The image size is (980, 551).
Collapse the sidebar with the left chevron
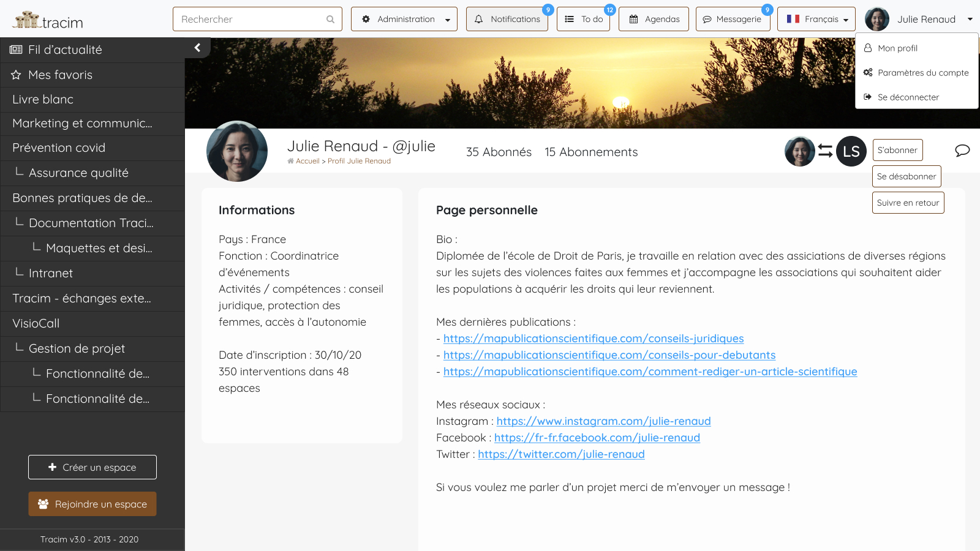197,47
